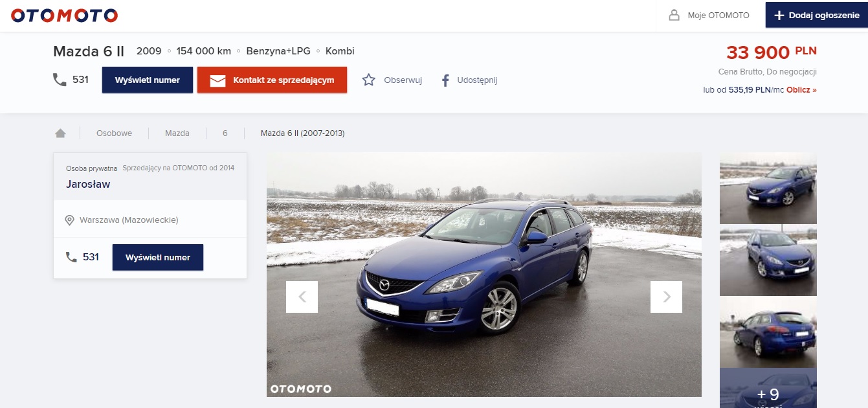Click the red Kontakt ze sprzedającym button

(x=272, y=80)
